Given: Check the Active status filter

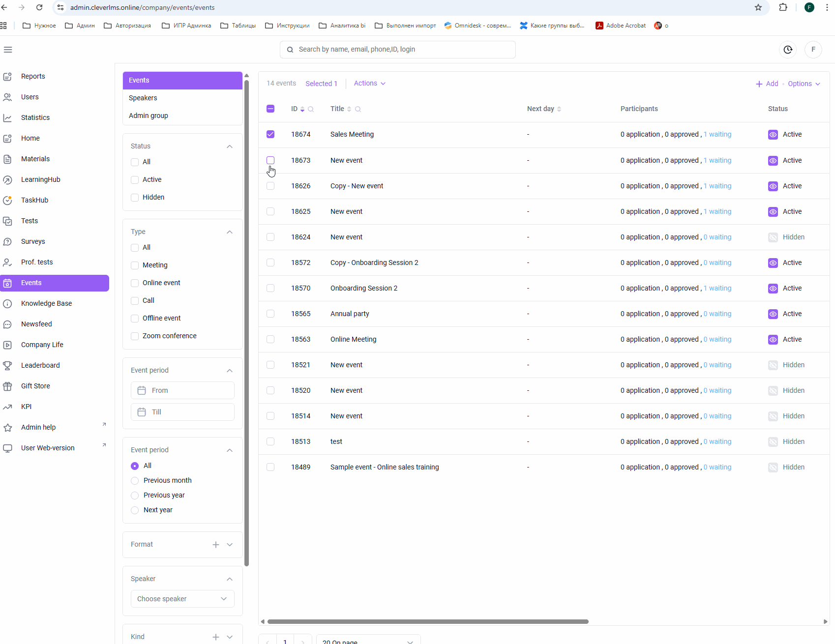Looking at the screenshot, I should tap(135, 180).
